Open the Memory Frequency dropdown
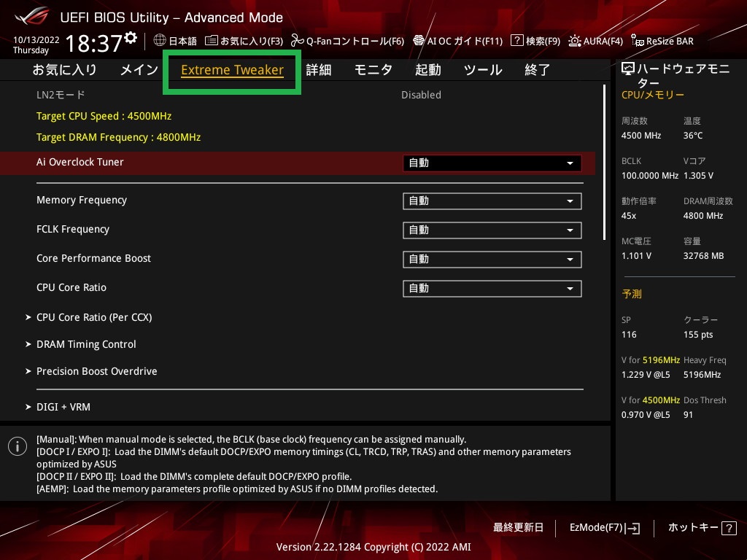 492,201
